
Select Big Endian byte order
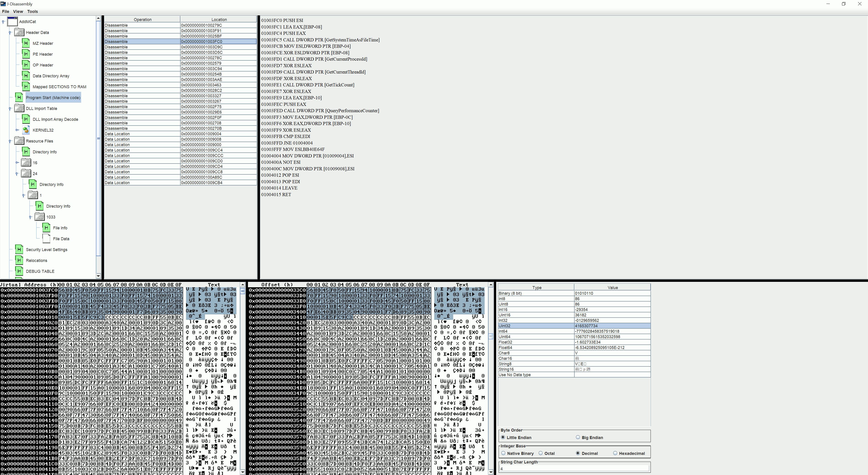[578, 437]
